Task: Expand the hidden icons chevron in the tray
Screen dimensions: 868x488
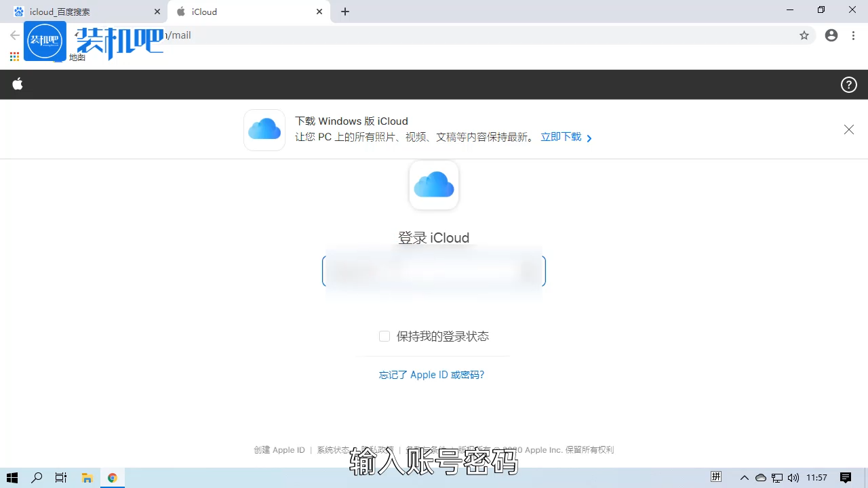Action: [744, 477]
